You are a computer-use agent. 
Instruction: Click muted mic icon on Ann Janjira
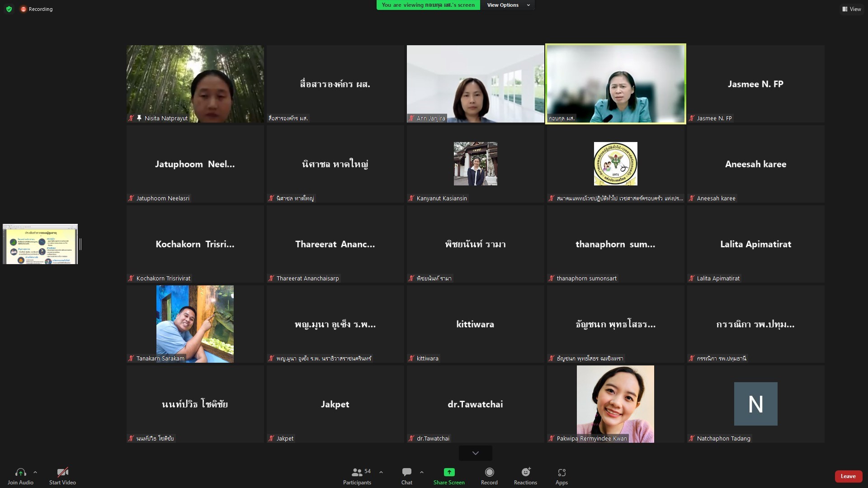click(x=411, y=118)
